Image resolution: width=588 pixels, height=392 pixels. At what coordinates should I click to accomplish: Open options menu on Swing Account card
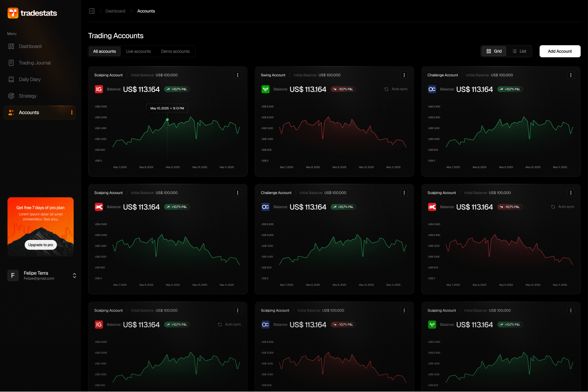click(x=404, y=75)
